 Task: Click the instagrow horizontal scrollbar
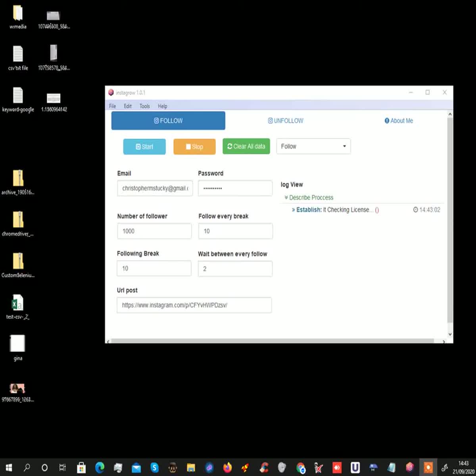pyautogui.click(x=273, y=341)
